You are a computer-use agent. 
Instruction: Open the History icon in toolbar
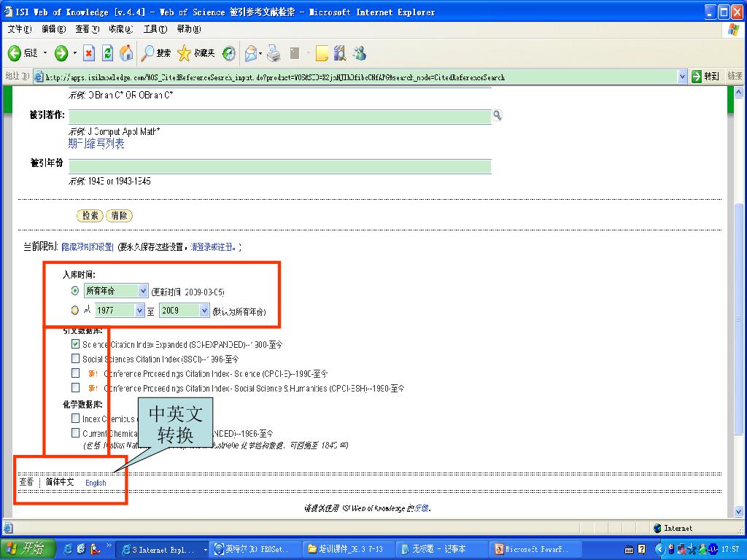point(229,53)
